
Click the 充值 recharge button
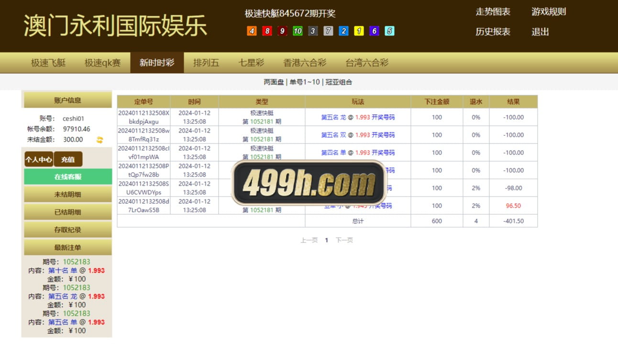68,159
